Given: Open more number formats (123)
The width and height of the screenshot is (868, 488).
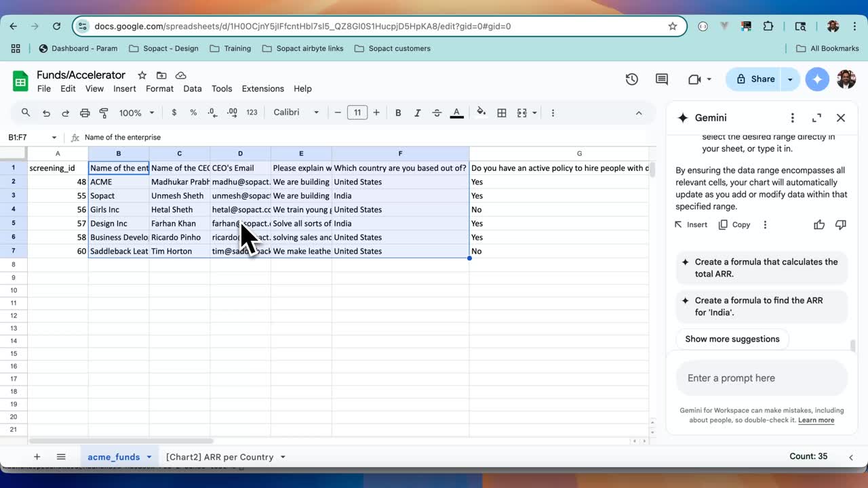Looking at the screenshot, I should 252,113.
